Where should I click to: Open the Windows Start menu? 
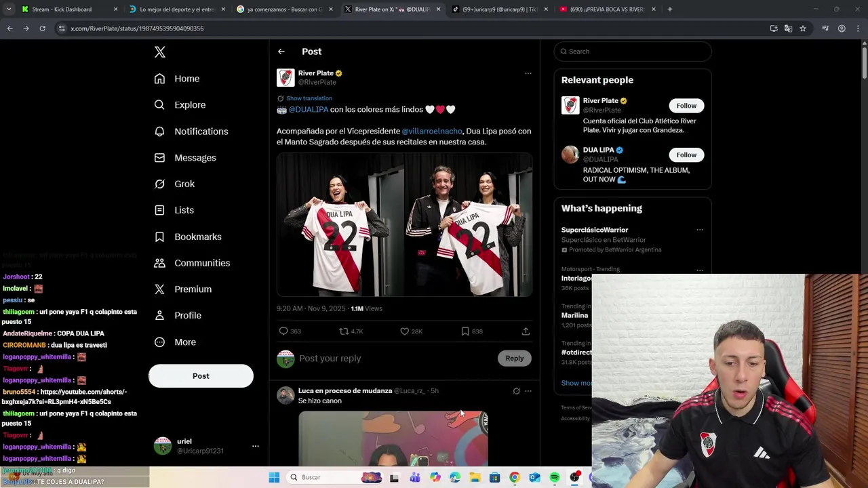pyautogui.click(x=274, y=478)
